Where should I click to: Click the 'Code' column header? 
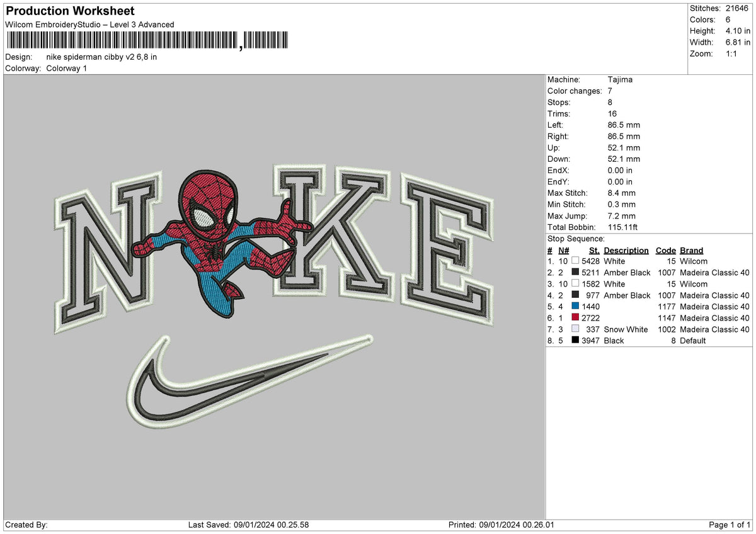pyautogui.click(x=665, y=250)
